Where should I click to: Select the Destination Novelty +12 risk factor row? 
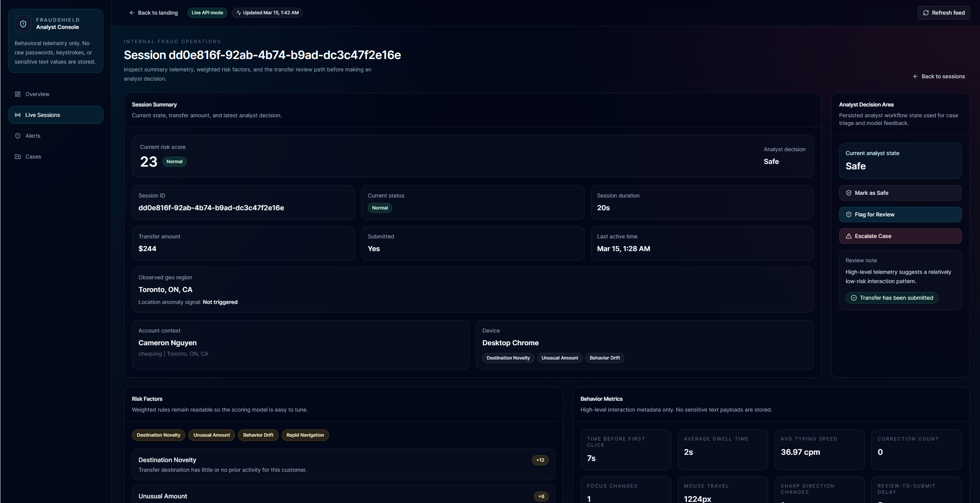coord(343,464)
